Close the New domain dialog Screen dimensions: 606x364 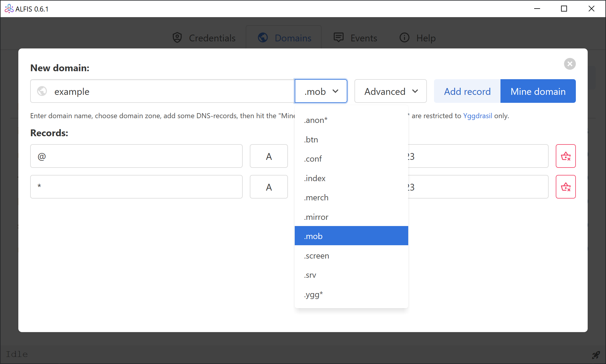[x=571, y=64]
